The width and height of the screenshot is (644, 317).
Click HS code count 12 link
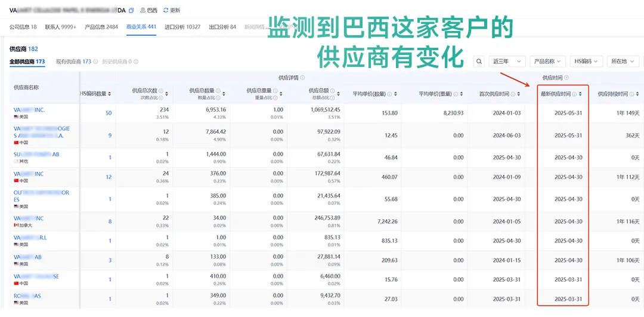pyautogui.click(x=109, y=177)
